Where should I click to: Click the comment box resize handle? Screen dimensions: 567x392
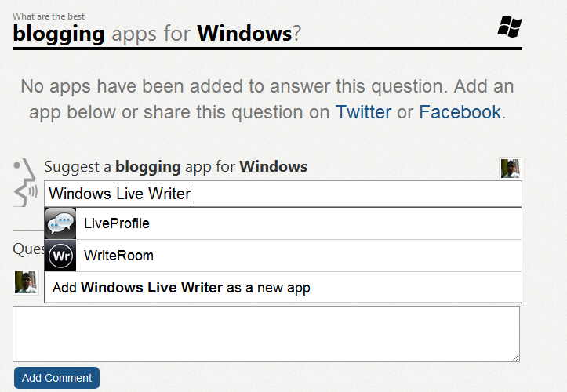pos(516,358)
